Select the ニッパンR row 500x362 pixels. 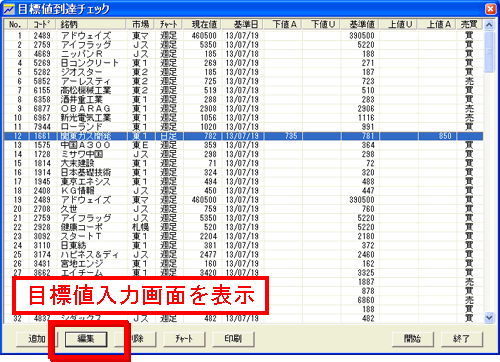(244, 54)
